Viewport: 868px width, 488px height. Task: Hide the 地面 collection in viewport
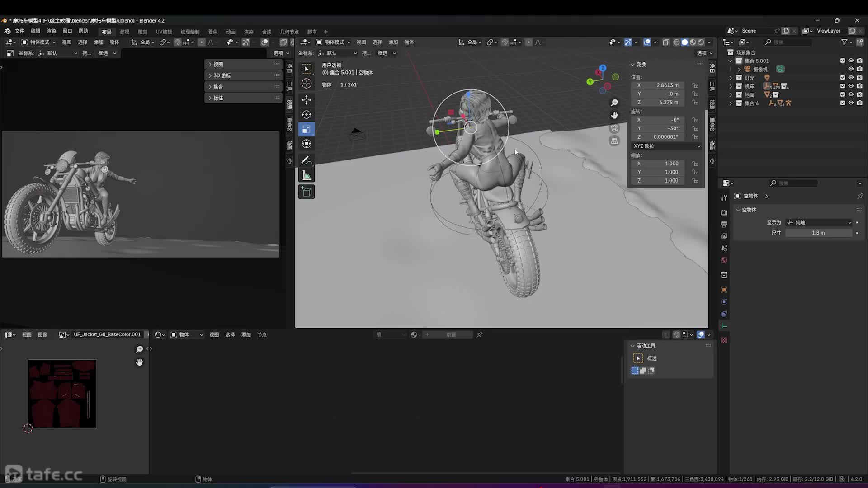point(851,94)
